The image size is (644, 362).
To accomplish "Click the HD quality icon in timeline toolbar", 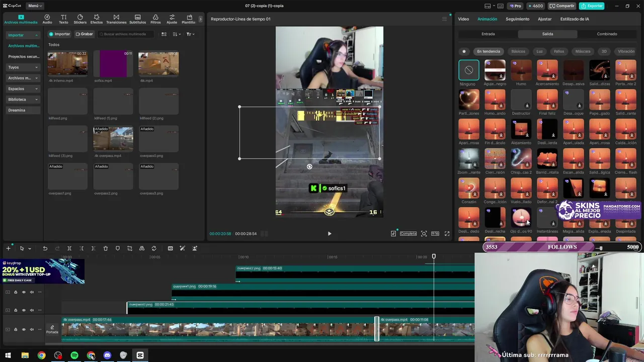I will click(x=170, y=248).
